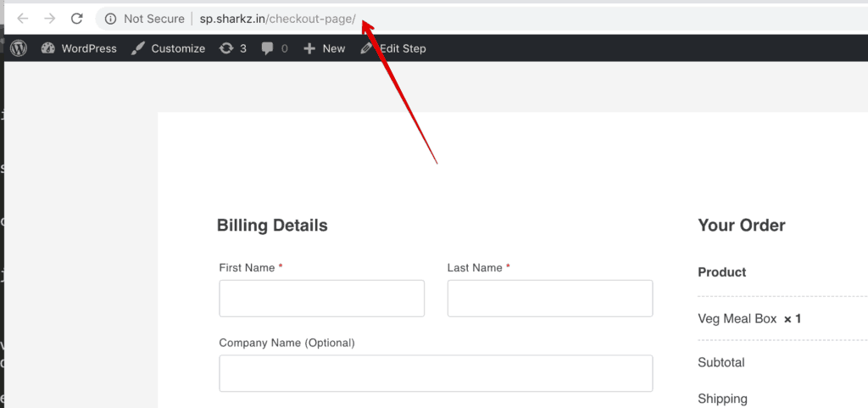Image resolution: width=868 pixels, height=408 pixels.
Task: Reload the checkout page
Action: coord(77,19)
